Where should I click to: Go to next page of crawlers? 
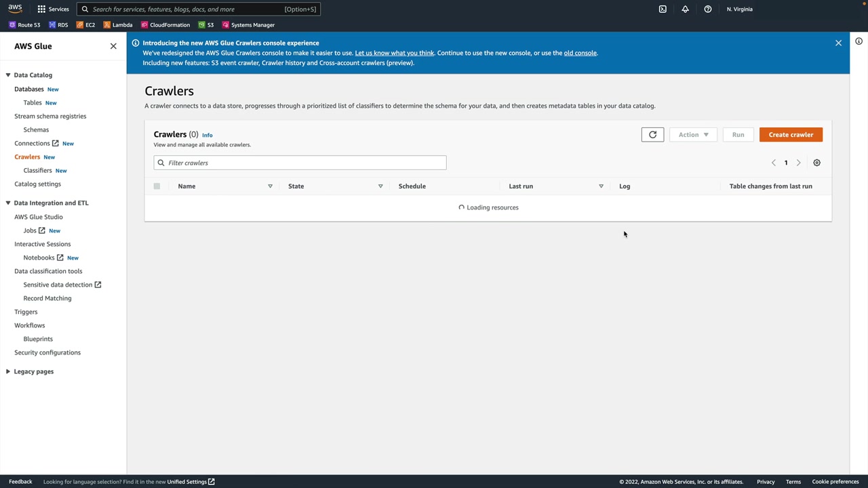coord(798,163)
